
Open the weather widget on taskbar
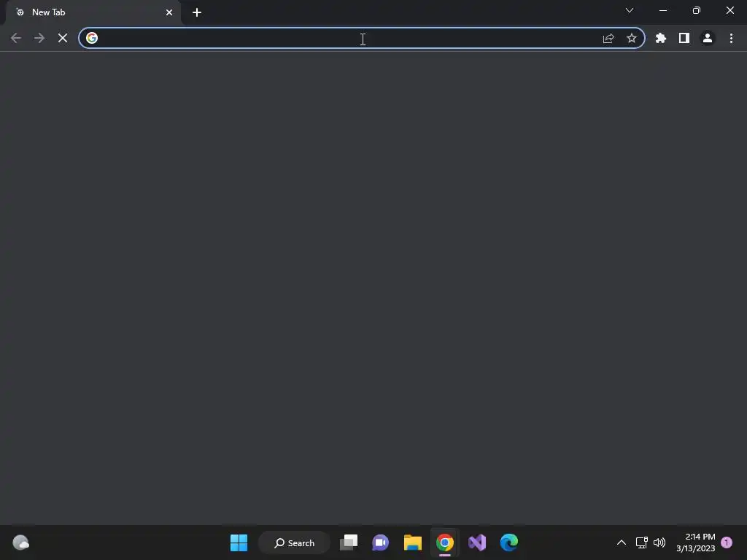coord(20,542)
